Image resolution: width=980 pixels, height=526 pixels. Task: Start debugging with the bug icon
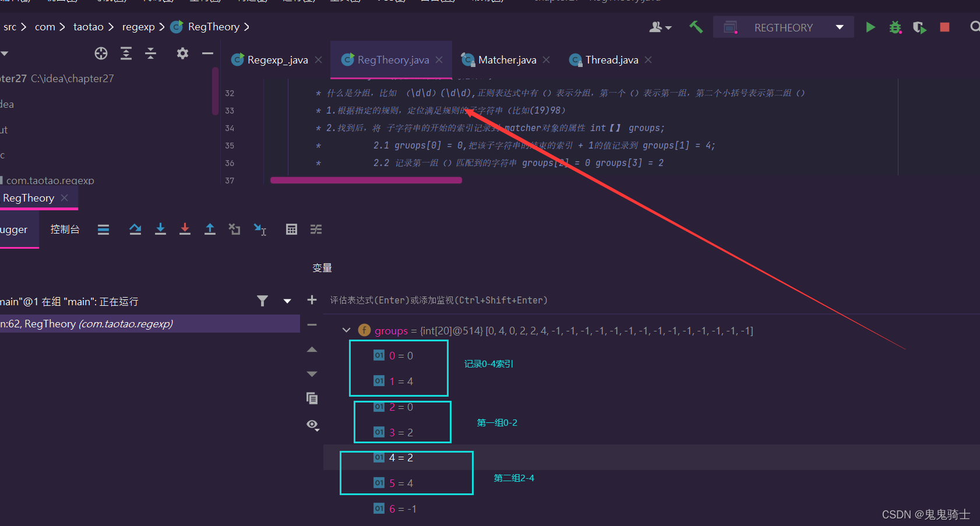[896, 27]
